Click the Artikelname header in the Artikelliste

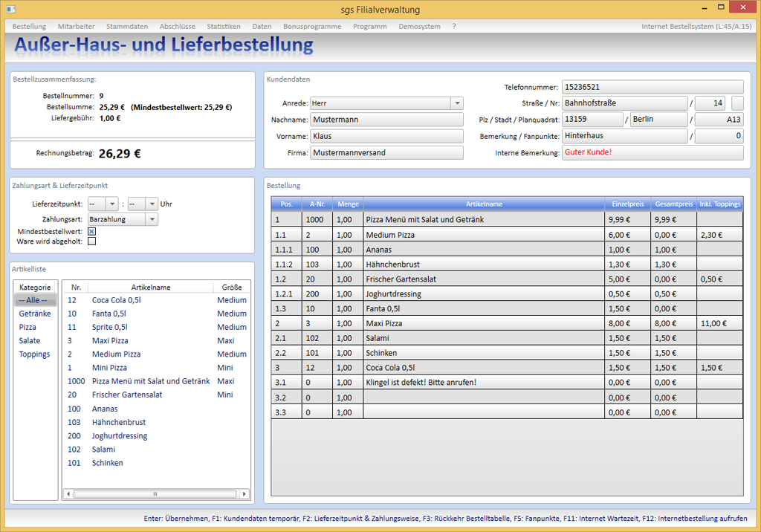click(x=151, y=287)
